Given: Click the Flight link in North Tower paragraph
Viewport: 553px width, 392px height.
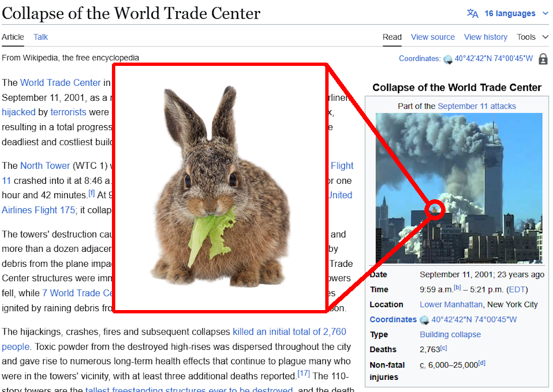Looking at the screenshot, I should 342,166.
